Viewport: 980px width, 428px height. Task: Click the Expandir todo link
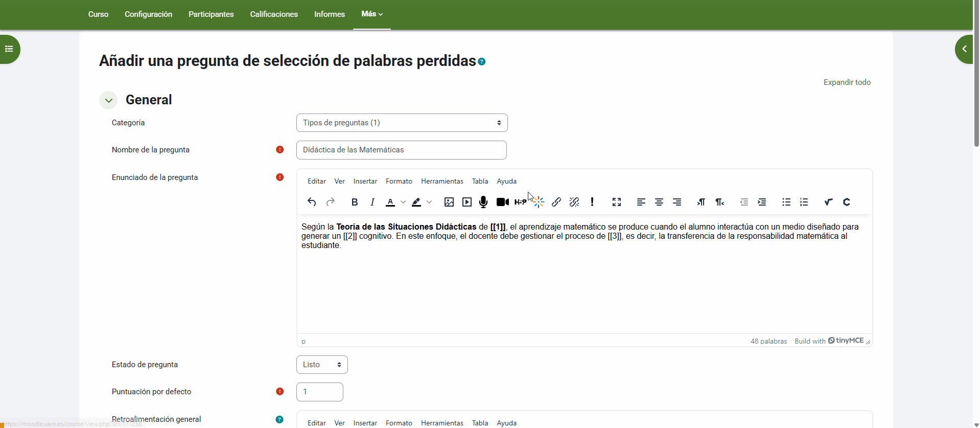[x=847, y=82]
